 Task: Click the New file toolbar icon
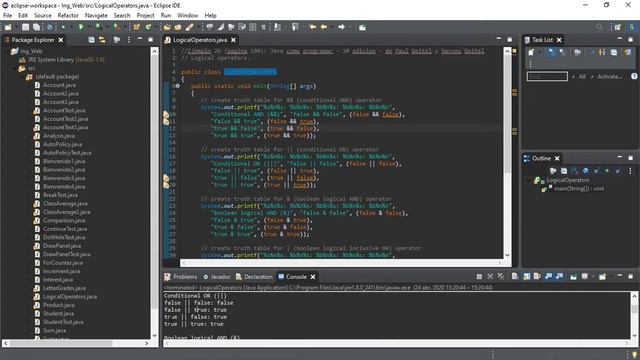coord(8,27)
